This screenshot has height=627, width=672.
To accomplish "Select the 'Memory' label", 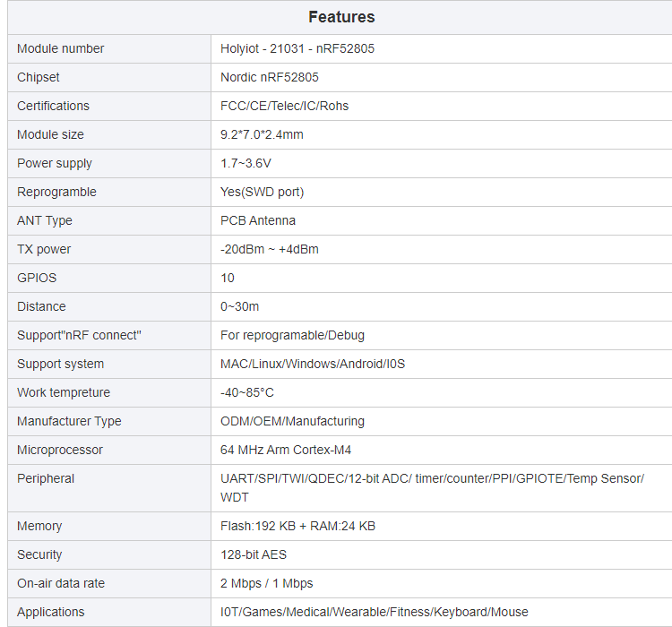I will point(39,527).
